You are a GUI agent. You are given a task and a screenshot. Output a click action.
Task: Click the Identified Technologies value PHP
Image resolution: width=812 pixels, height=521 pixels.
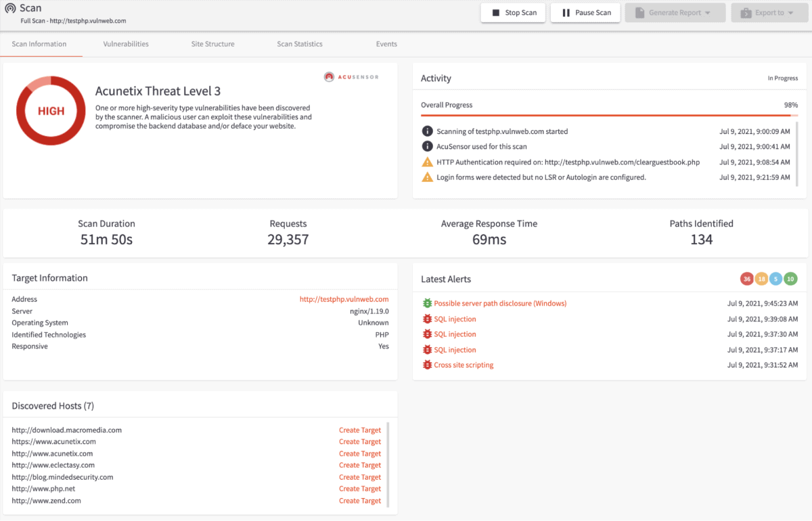pyautogui.click(x=382, y=335)
